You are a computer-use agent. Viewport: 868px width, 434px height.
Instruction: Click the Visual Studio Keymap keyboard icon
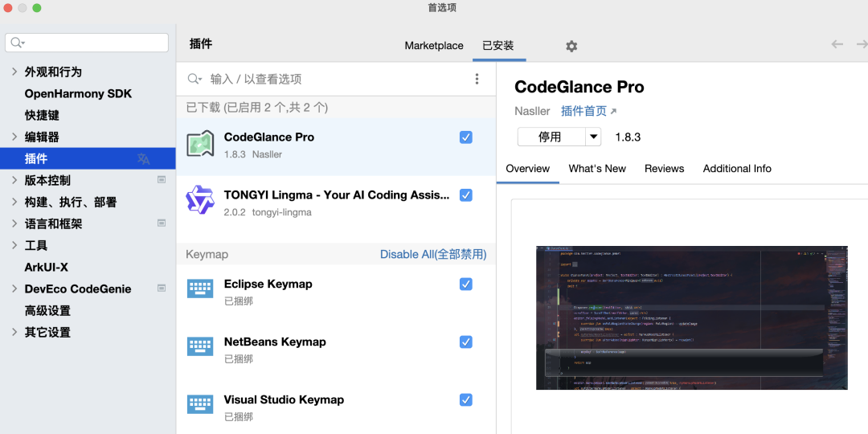(x=200, y=404)
